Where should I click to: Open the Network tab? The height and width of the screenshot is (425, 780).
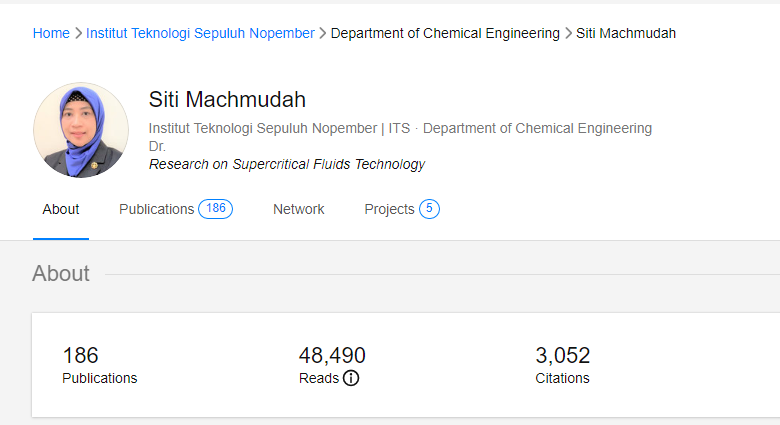tap(299, 209)
